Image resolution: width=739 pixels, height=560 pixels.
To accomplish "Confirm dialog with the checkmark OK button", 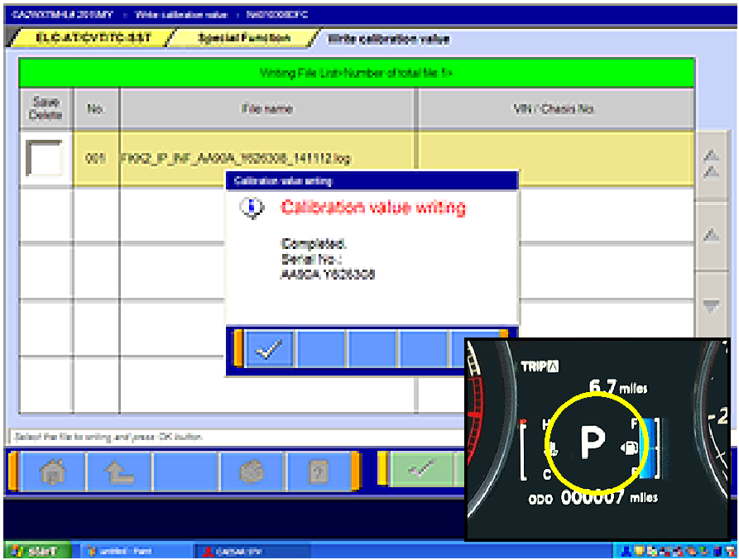I will [x=269, y=350].
